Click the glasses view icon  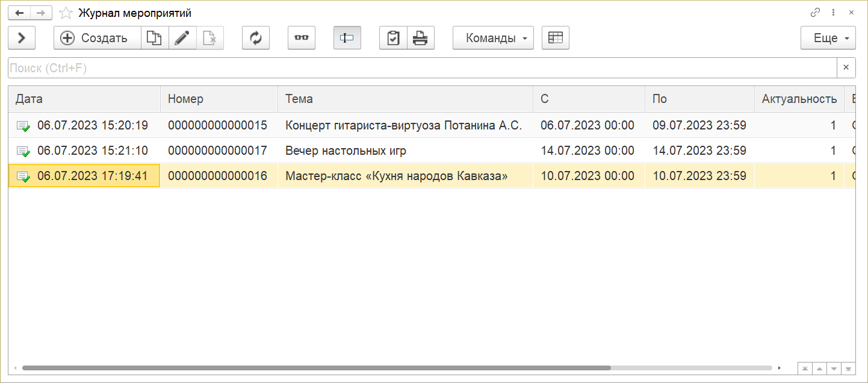pyautogui.click(x=302, y=38)
